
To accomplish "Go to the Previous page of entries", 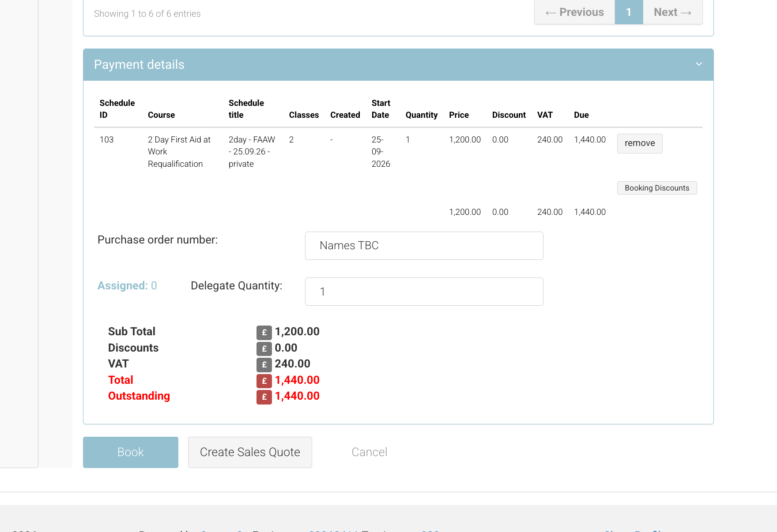I will (574, 12).
